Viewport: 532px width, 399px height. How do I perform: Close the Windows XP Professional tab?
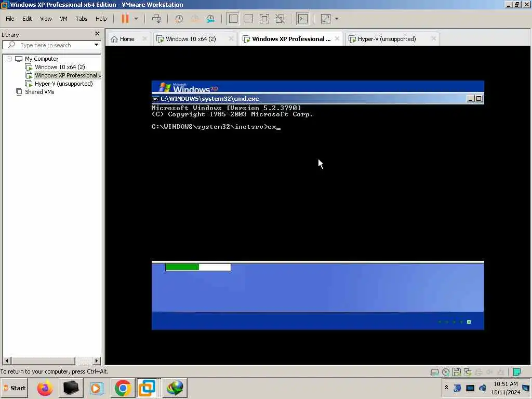337,38
